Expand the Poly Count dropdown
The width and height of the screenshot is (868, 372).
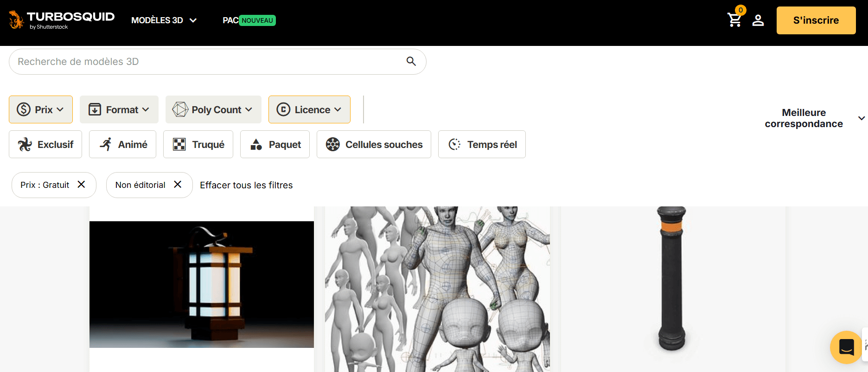tap(213, 109)
